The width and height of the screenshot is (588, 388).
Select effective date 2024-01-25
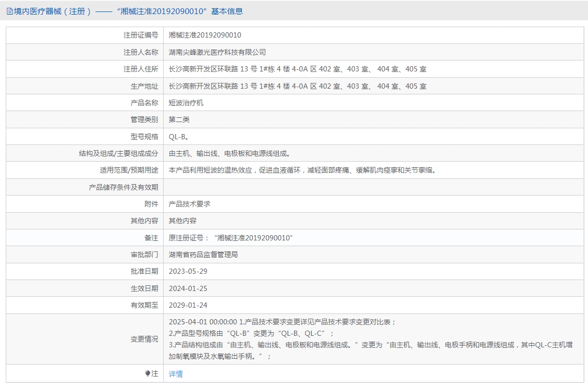[188, 288]
